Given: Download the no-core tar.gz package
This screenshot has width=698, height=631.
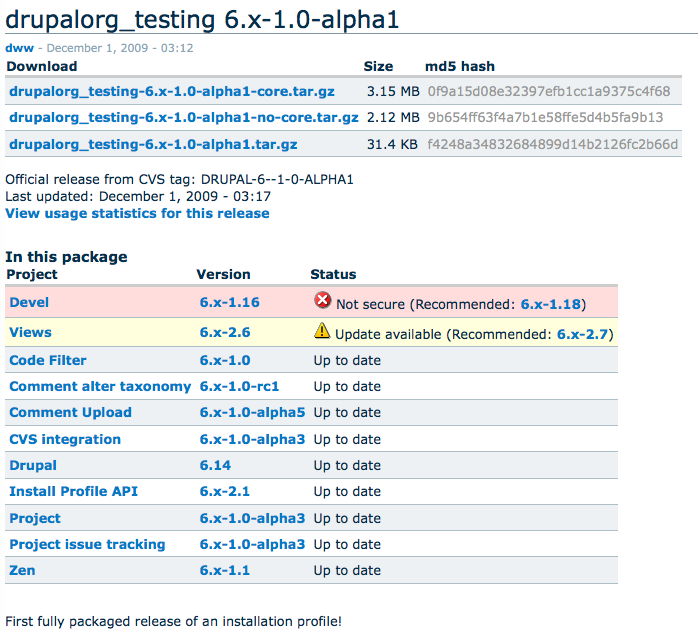Looking at the screenshot, I should coord(184,118).
